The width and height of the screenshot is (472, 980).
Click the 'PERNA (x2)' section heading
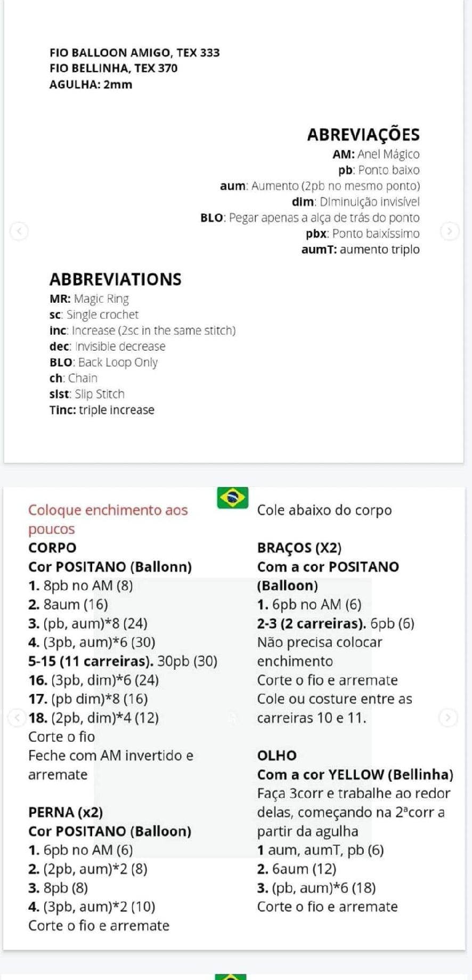pos(66,812)
